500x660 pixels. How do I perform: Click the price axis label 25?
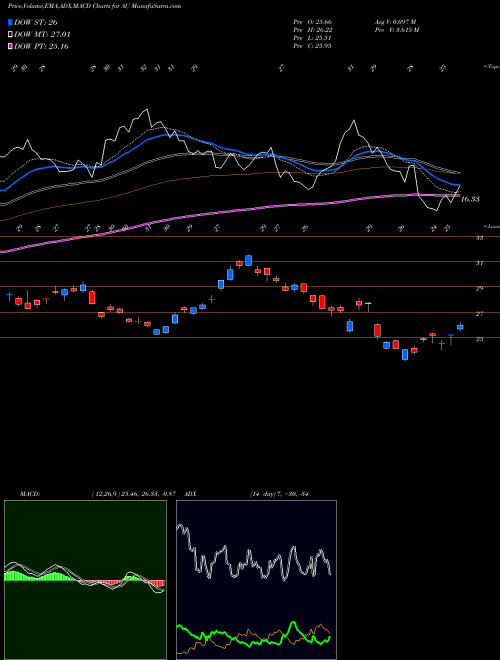coord(479,339)
